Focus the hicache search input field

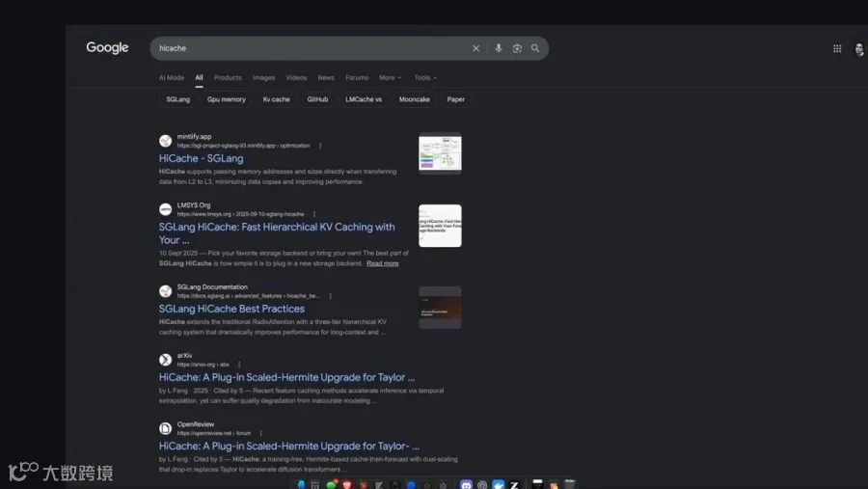coord(310,48)
